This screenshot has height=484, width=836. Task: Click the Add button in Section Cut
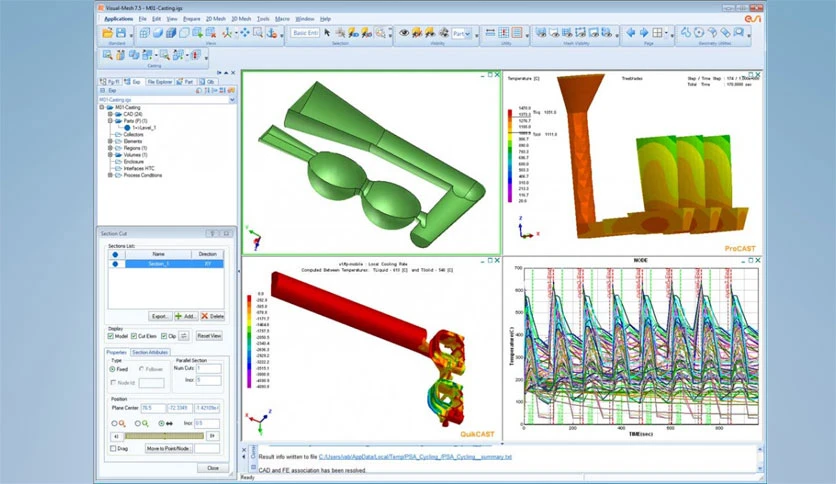[186, 316]
